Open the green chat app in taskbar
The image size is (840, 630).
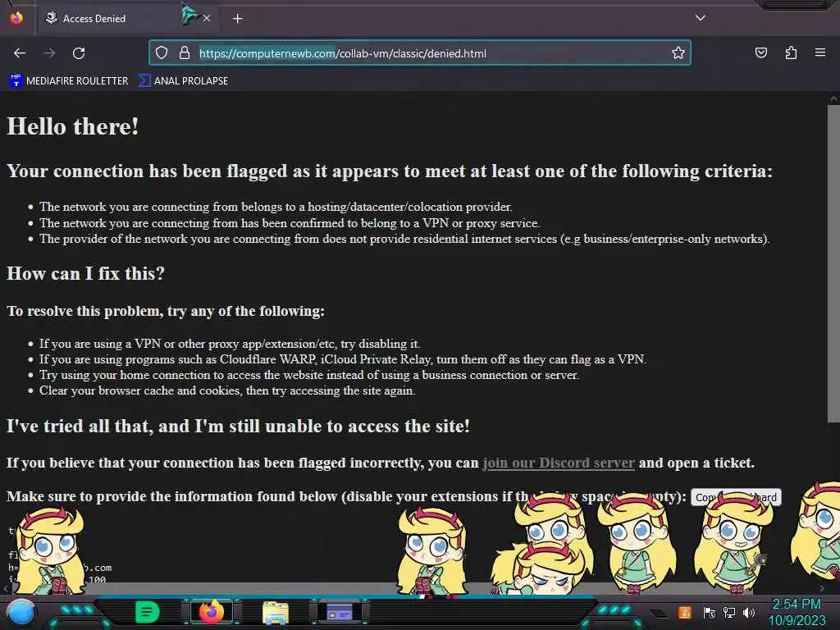pyautogui.click(x=147, y=612)
